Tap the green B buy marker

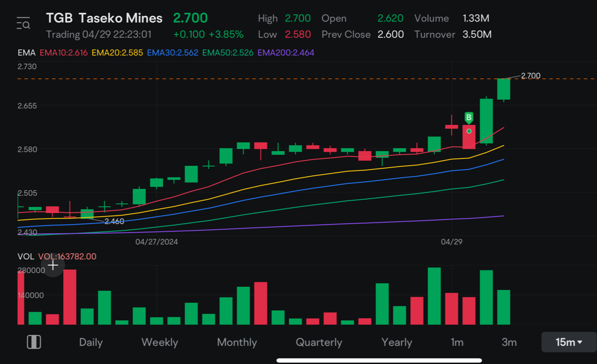[469, 118]
